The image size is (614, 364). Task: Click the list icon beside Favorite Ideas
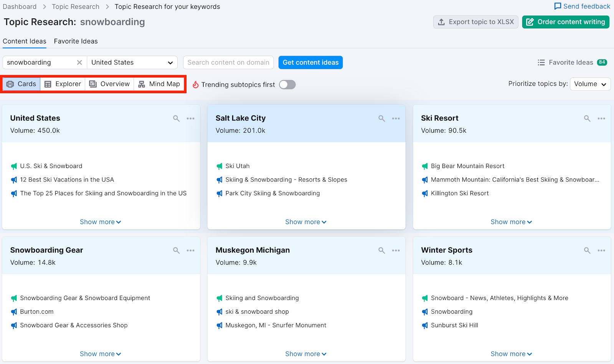(x=541, y=63)
